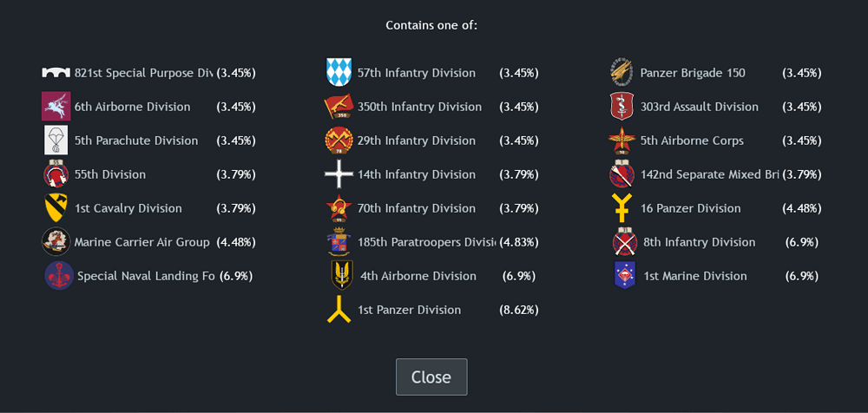This screenshot has height=413, width=868.
Task: Click the 55th Division text label
Action: pyautogui.click(x=110, y=174)
